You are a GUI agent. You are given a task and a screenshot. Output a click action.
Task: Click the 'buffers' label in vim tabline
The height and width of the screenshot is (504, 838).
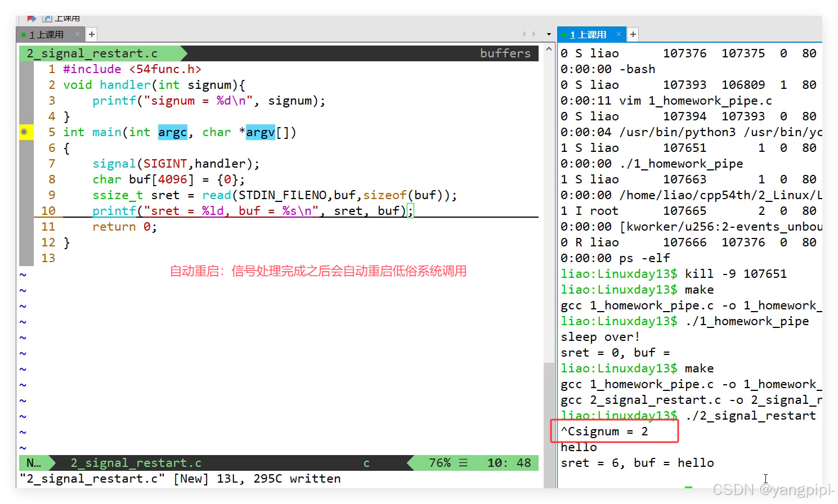click(505, 53)
